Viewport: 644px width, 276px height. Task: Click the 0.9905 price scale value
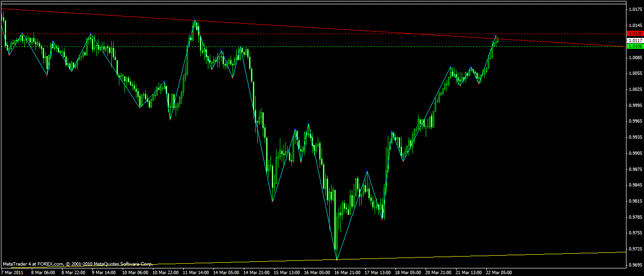pyautogui.click(x=635, y=153)
